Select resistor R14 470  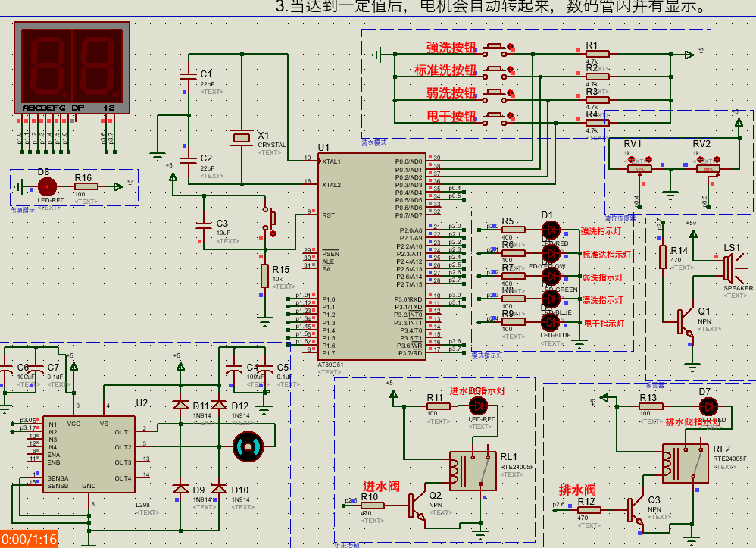tap(663, 257)
